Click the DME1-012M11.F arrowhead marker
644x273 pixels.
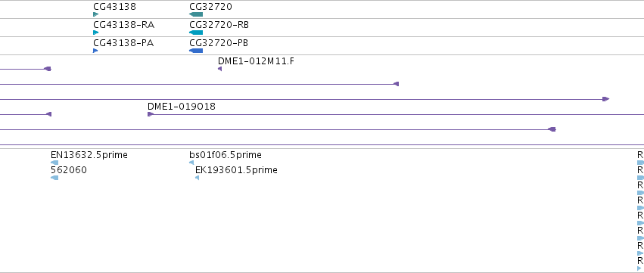click(219, 69)
